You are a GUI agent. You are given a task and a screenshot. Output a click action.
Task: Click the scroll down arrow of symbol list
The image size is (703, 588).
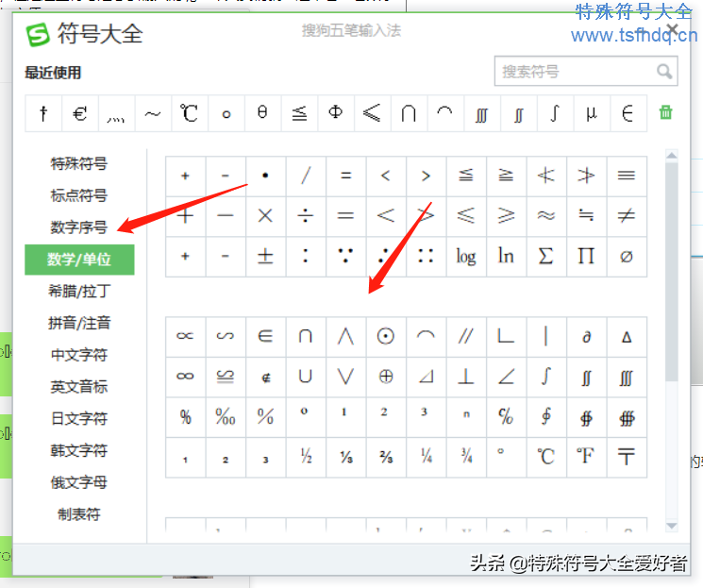coord(672,526)
